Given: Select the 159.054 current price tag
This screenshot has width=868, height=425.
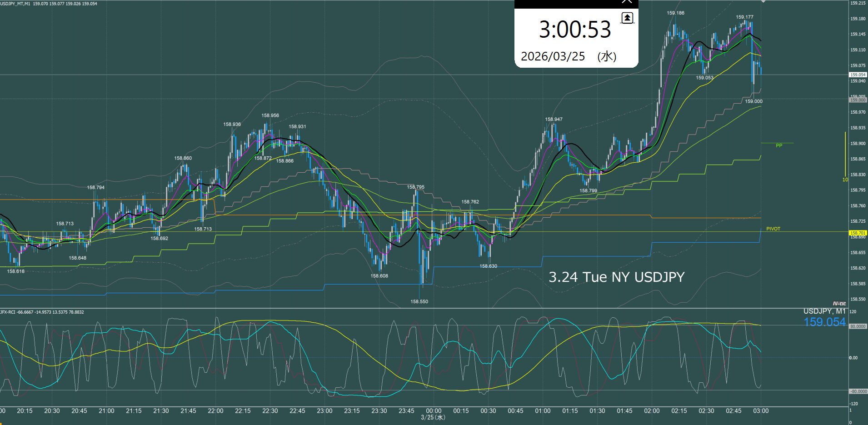Looking at the screenshot, I should coord(858,75).
